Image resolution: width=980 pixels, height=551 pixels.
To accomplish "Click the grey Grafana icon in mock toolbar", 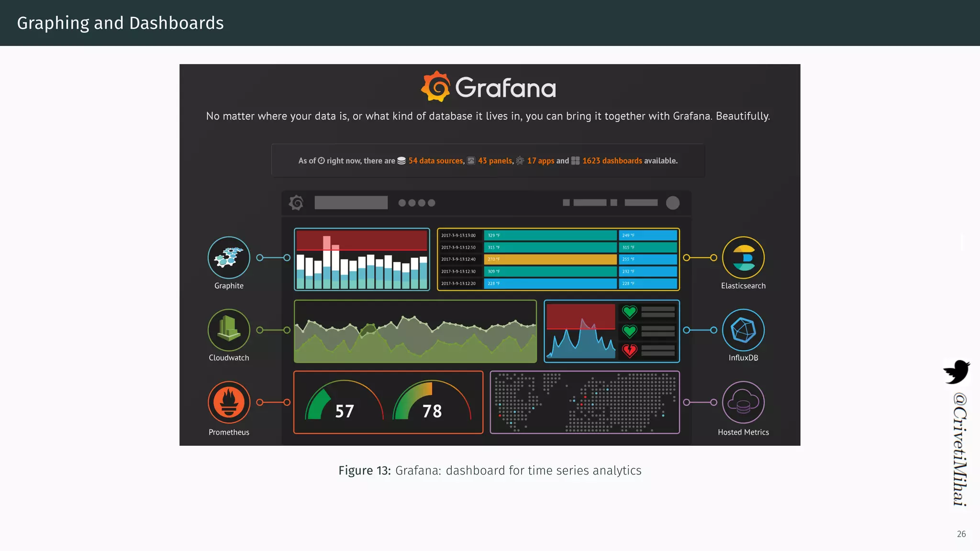I will (296, 203).
